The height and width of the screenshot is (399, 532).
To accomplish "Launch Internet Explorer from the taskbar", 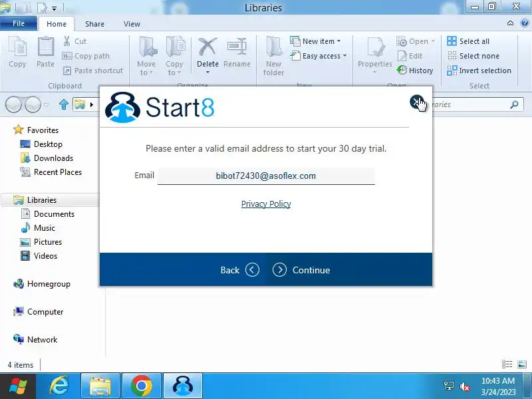I will [x=59, y=386].
